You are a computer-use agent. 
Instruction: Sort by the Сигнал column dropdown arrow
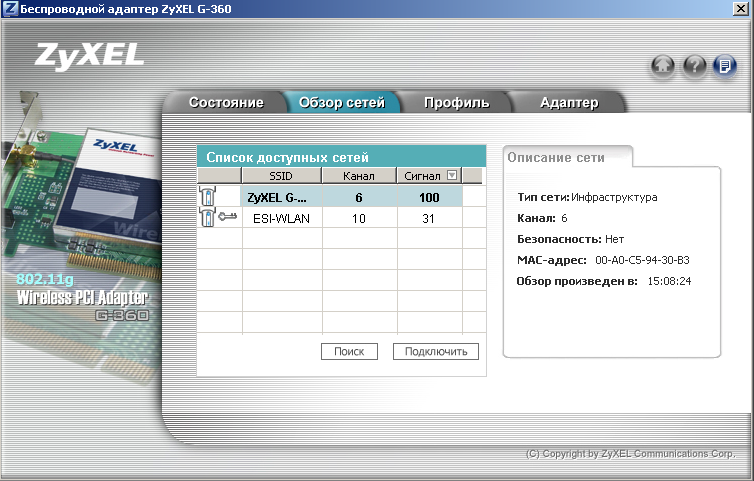pyautogui.click(x=452, y=175)
